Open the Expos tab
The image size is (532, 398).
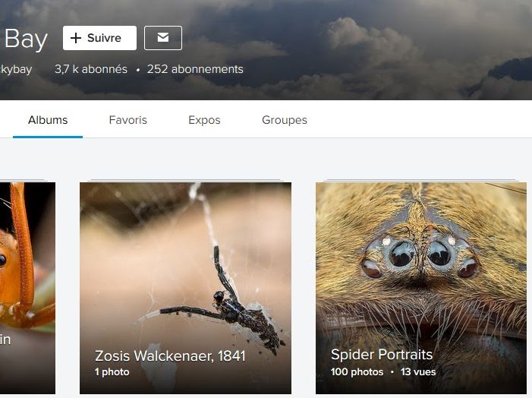tap(204, 120)
